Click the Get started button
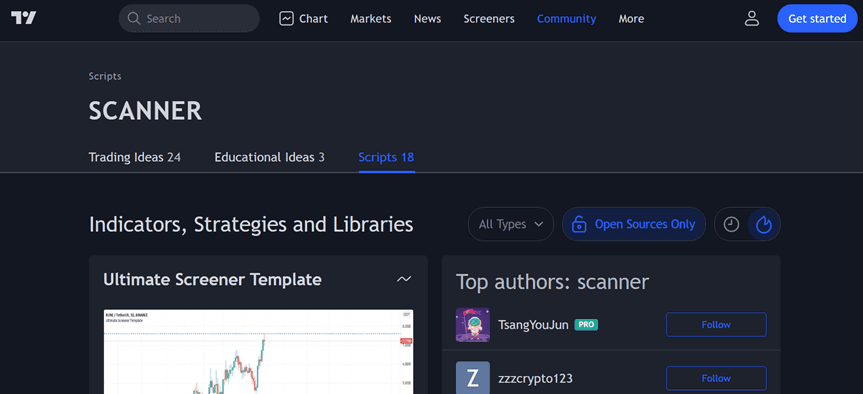Viewport: 863px width, 394px height. tap(817, 19)
